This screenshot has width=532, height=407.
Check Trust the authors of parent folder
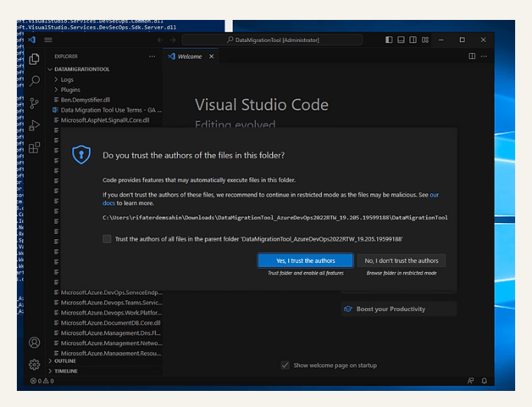(x=107, y=239)
